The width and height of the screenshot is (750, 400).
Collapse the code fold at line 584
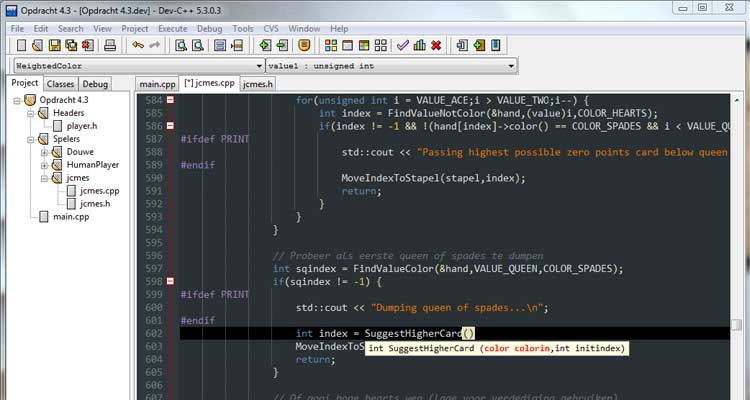click(x=170, y=100)
